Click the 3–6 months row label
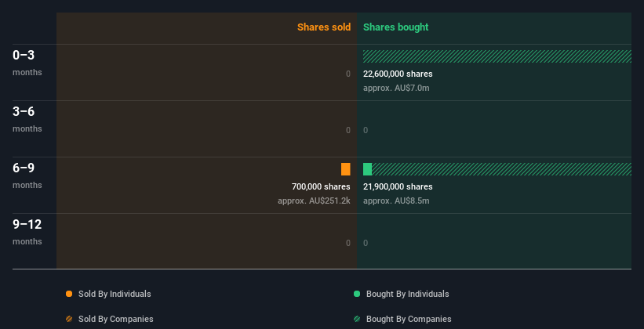 pyautogui.click(x=27, y=119)
